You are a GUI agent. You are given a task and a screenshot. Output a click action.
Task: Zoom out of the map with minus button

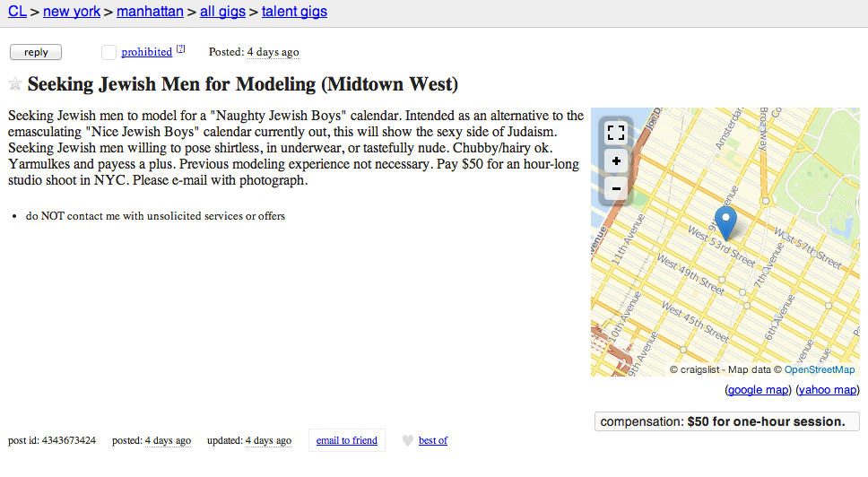615,188
